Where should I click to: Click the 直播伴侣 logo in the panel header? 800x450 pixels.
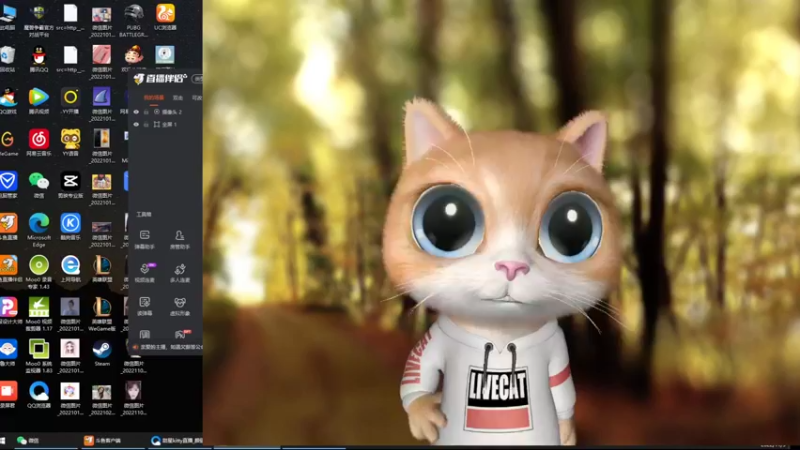160,79
